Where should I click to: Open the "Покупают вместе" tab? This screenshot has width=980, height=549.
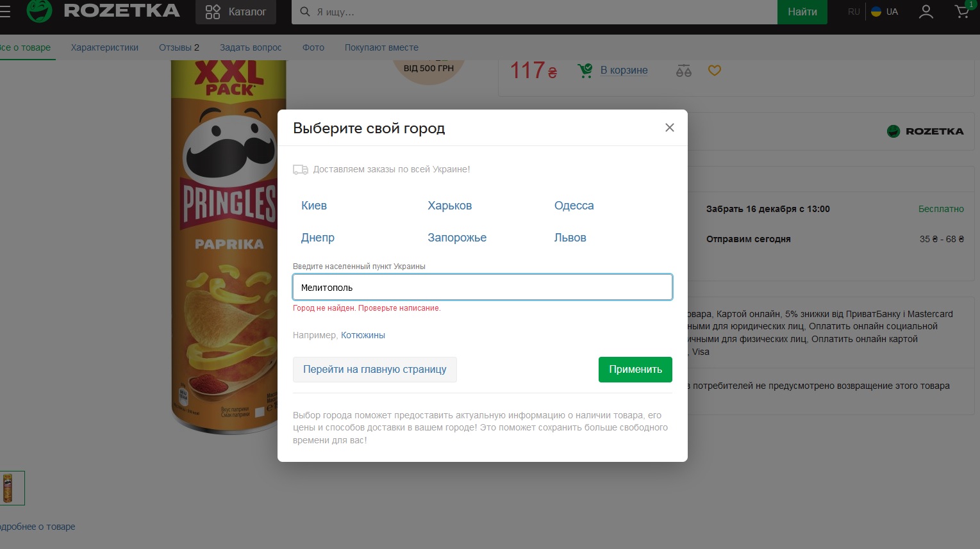tap(381, 47)
